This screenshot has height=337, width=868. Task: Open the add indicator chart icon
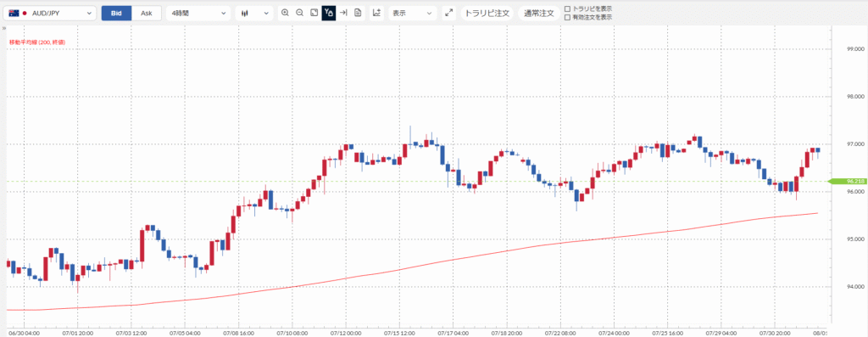click(x=376, y=13)
